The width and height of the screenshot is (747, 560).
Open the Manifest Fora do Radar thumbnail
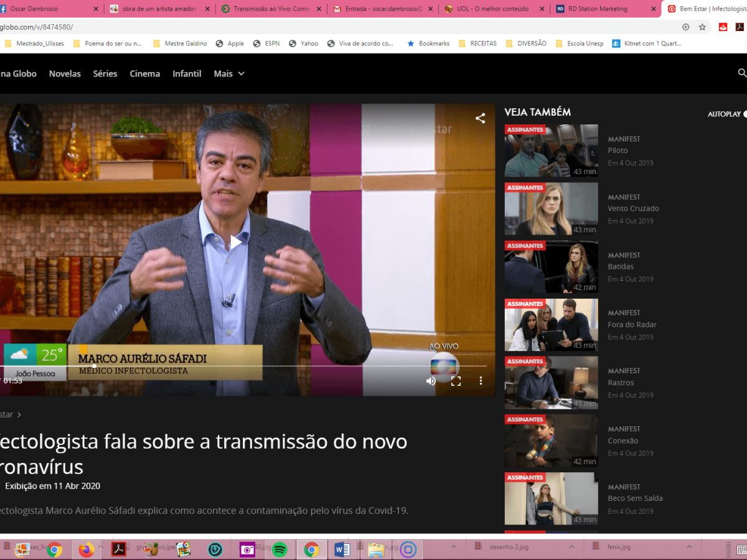[x=552, y=325]
